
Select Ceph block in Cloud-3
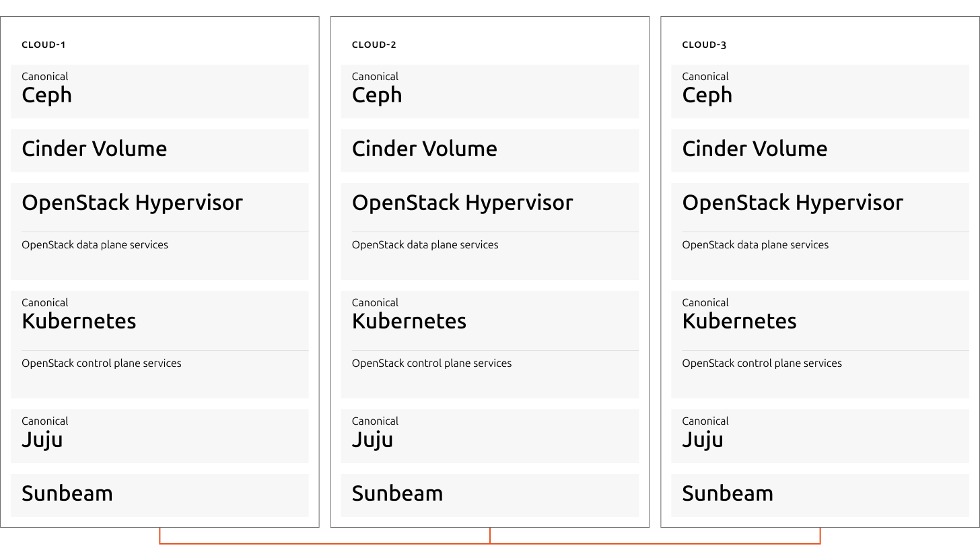pyautogui.click(x=820, y=92)
